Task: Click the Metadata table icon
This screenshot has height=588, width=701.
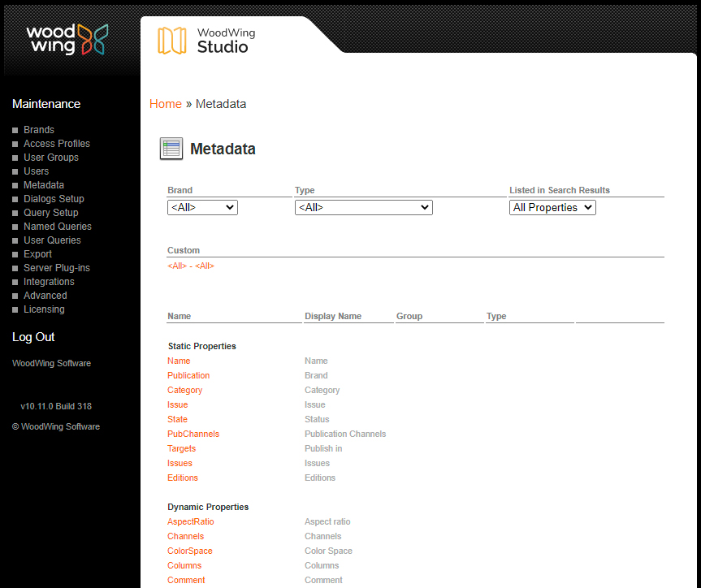Action: pyautogui.click(x=171, y=149)
